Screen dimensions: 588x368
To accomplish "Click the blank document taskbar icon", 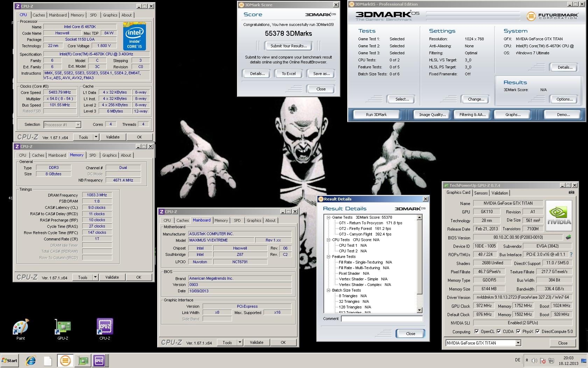I will coord(48,360).
